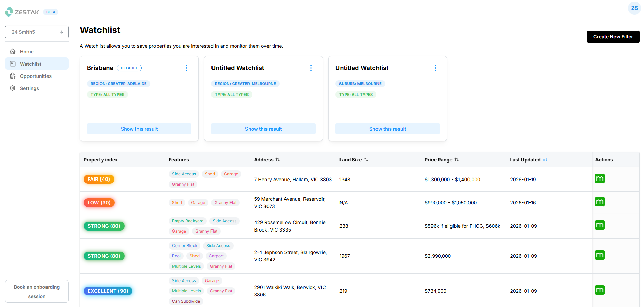The image size is (644, 307).
Task: Click green action icon for 7 Henry Avenue
Action: point(600,179)
